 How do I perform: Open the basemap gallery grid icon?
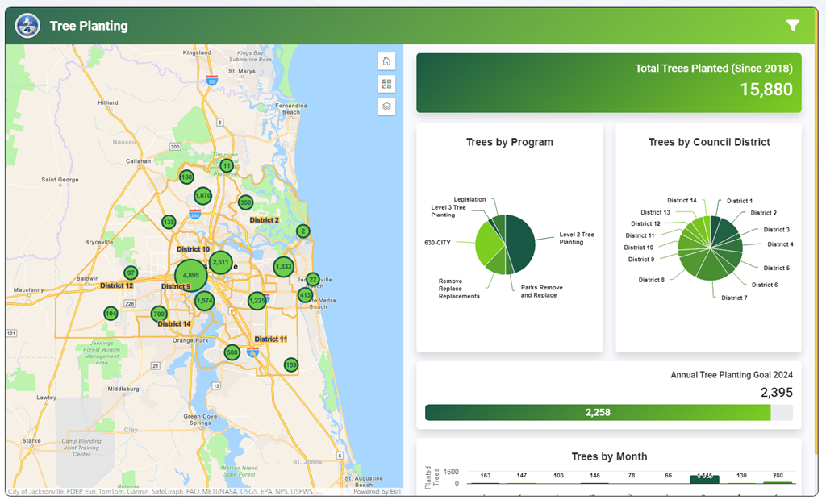[x=386, y=84]
